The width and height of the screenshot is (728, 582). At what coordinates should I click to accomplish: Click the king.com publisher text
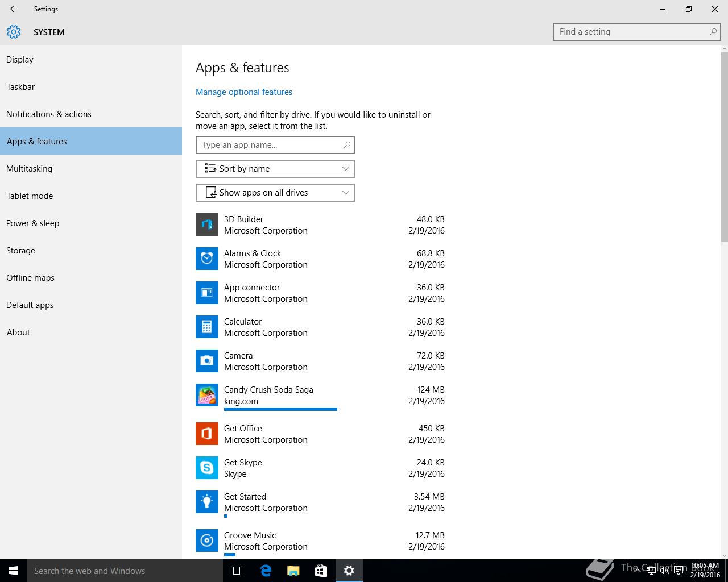point(241,401)
